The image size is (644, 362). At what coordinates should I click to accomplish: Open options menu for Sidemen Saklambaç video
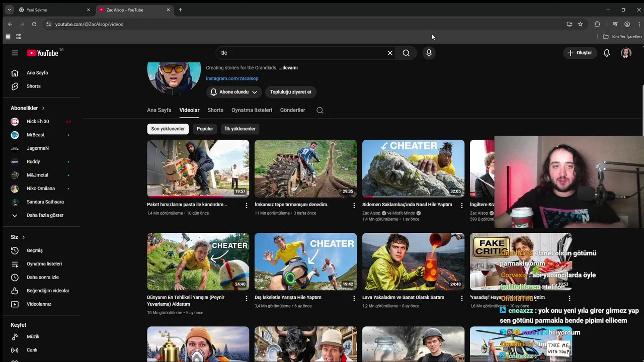tap(462, 205)
